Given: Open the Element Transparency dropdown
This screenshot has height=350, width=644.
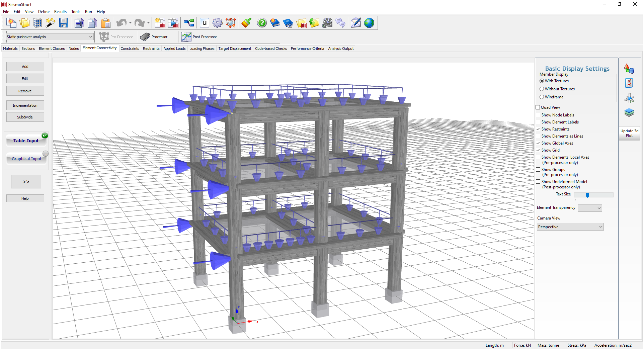Looking at the screenshot, I should [x=589, y=207].
